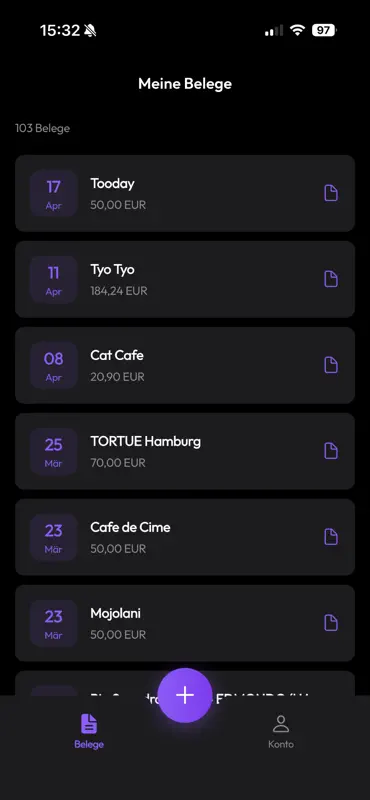
Task: Tap the document icon on TORTUE Hamburg receipt
Action: (x=331, y=451)
